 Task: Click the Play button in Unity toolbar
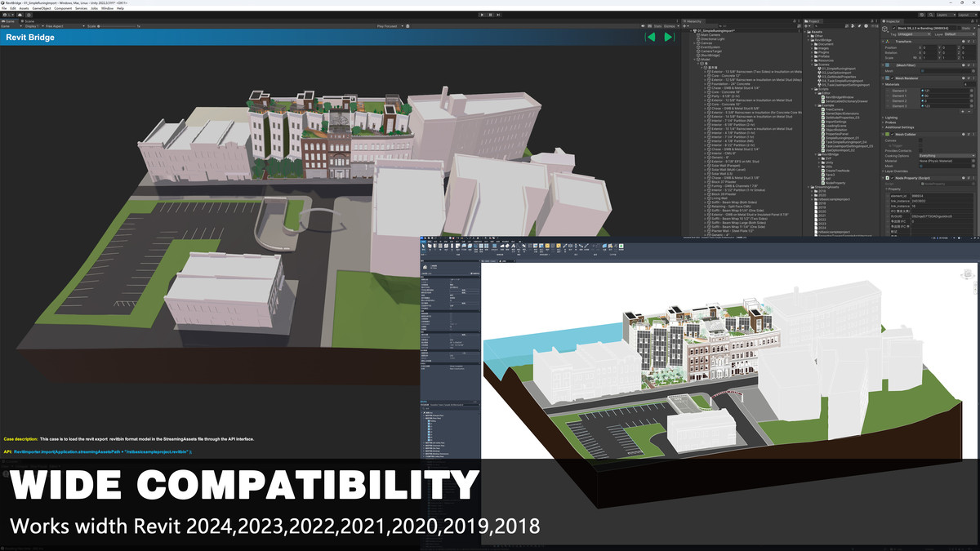(x=482, y=15)
